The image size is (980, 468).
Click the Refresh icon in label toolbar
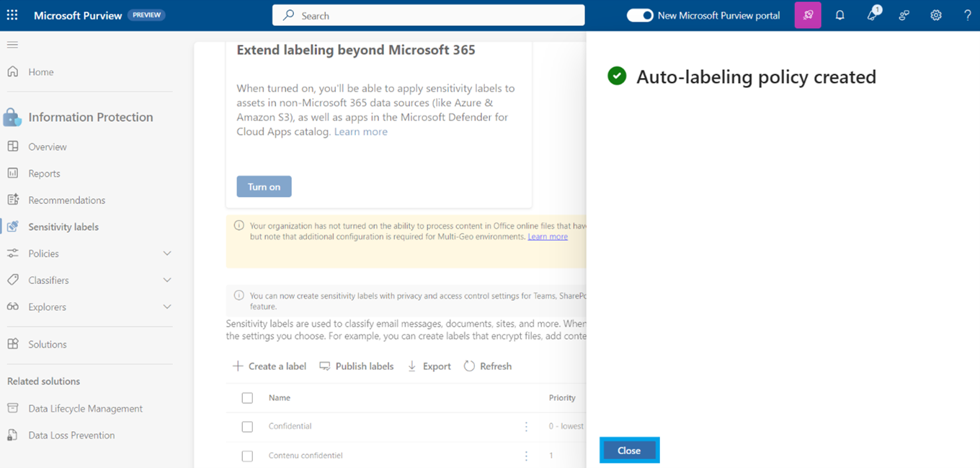click(470, 366)
